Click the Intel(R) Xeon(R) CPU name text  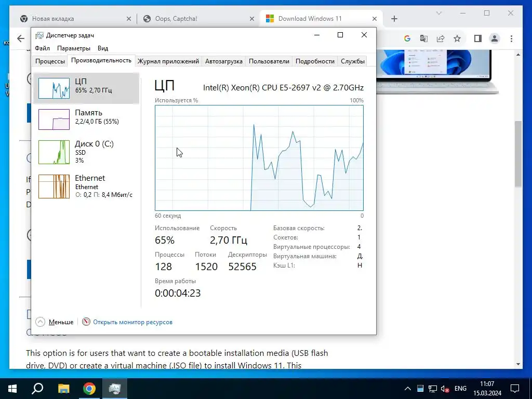pyautogui.click(x=283, y=87)
